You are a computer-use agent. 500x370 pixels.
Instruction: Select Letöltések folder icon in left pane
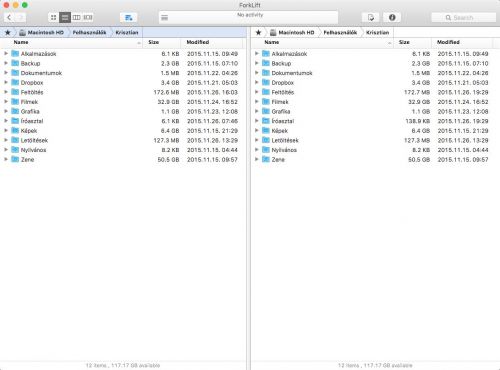15,140
